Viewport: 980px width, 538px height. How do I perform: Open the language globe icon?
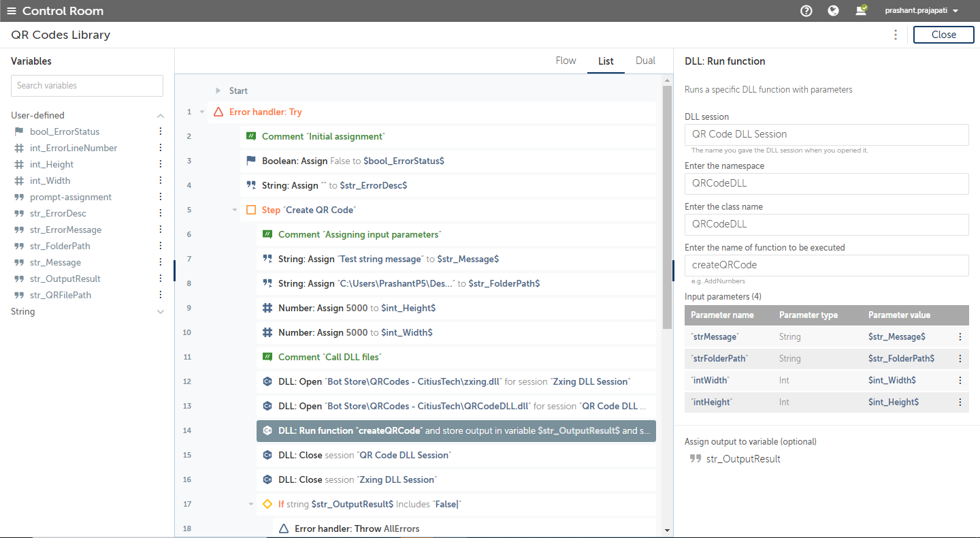click(x=833, y=11)
